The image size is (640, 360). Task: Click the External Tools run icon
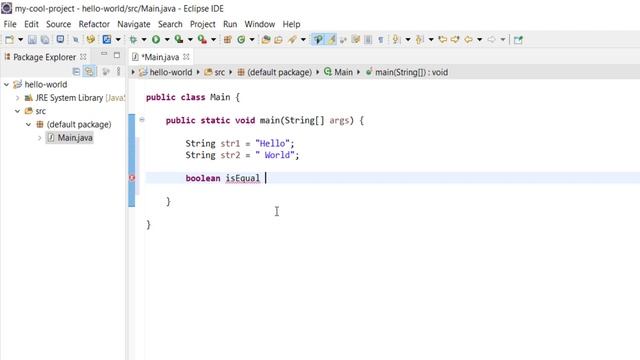point(202,40)
